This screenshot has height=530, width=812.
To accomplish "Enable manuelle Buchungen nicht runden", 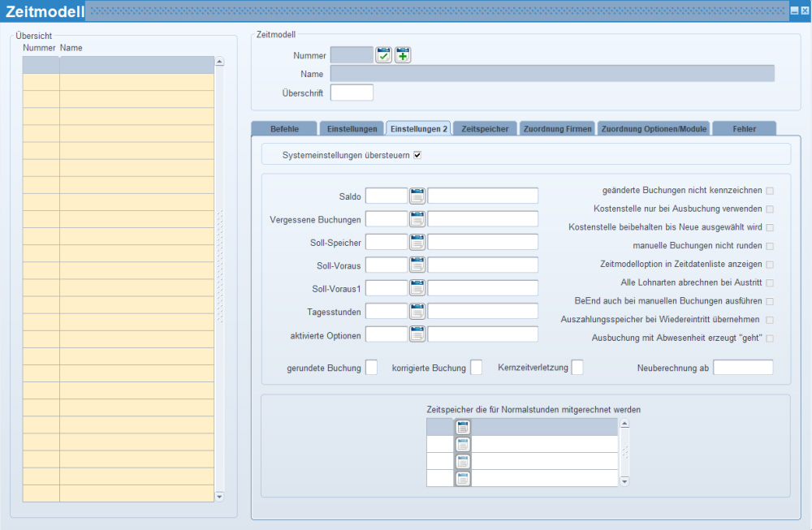I will pyautogui.click(x=770, y=247).
